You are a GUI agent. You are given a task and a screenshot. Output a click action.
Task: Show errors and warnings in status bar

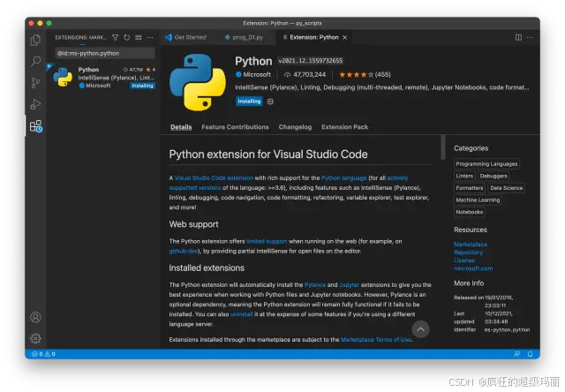43,354
